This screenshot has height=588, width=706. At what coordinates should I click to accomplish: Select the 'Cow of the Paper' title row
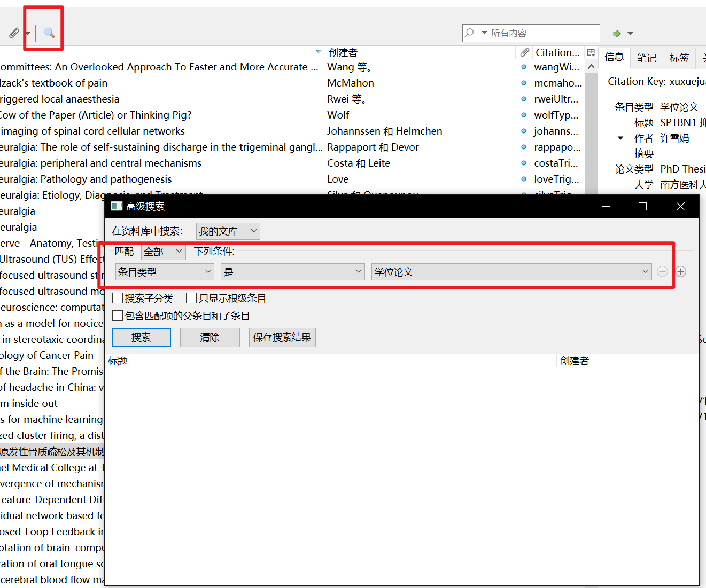pyautogui.click(x=96, y=115)
